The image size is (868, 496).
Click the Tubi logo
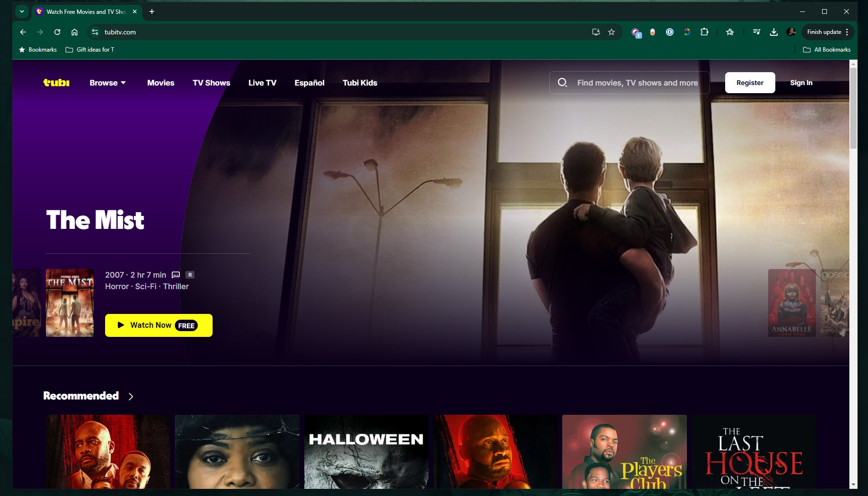[x=56, y=83]
